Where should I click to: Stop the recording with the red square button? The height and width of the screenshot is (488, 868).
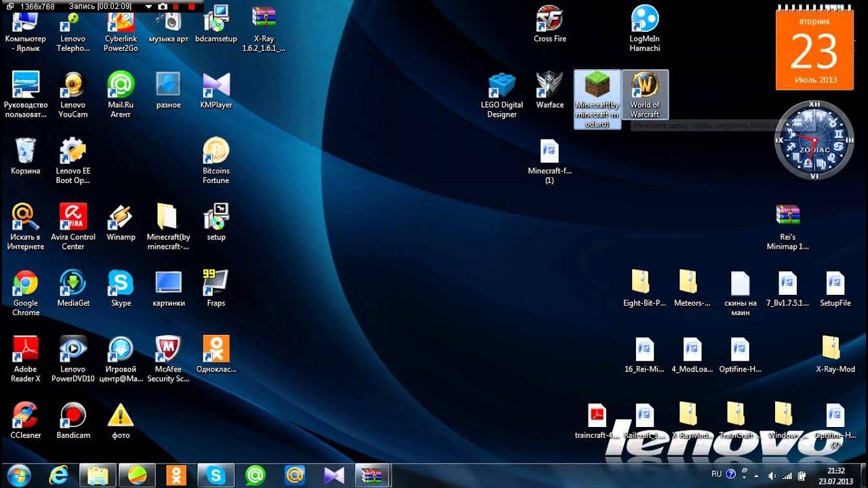click(x=191, y=6)
